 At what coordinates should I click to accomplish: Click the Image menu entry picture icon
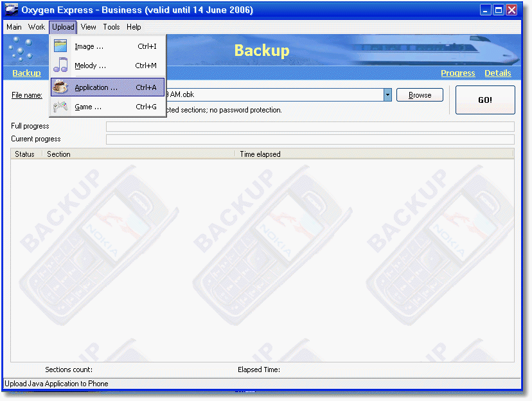[60, 46]
